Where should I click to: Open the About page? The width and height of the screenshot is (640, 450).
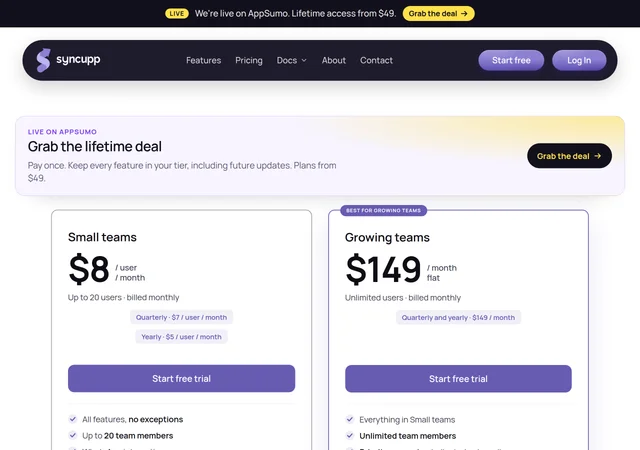click(333, 60)
